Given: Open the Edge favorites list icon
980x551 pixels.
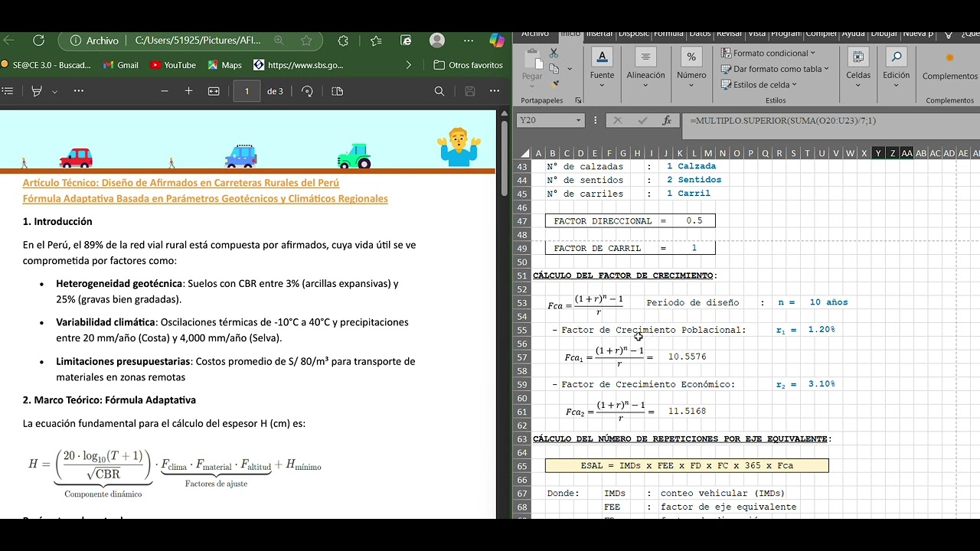Looking at the screenshot, I should tap(376, 41).
